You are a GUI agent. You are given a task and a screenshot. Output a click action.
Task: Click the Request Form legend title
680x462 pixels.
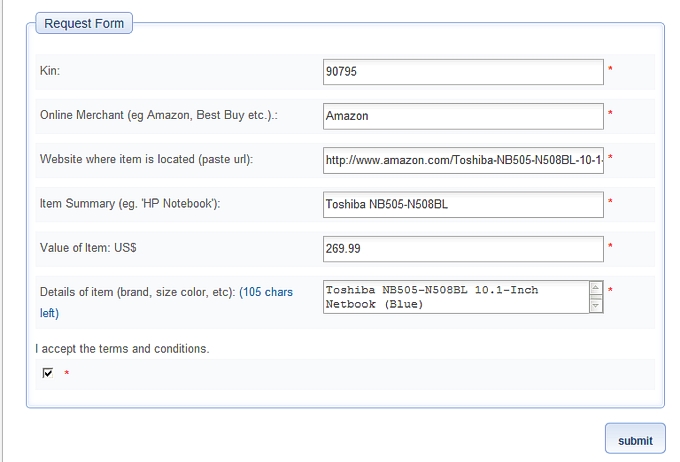pos(84,23)
